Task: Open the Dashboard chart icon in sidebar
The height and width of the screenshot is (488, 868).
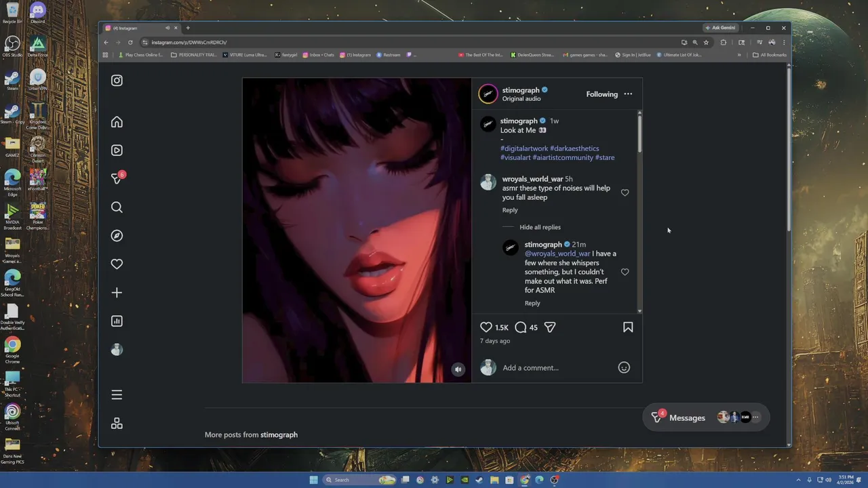Action: (117, 321)
